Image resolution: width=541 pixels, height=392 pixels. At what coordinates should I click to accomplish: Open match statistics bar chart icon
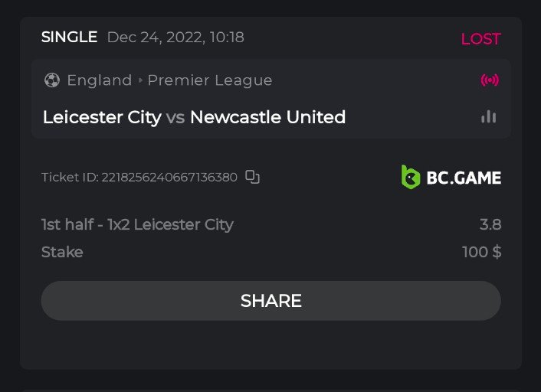489,117
